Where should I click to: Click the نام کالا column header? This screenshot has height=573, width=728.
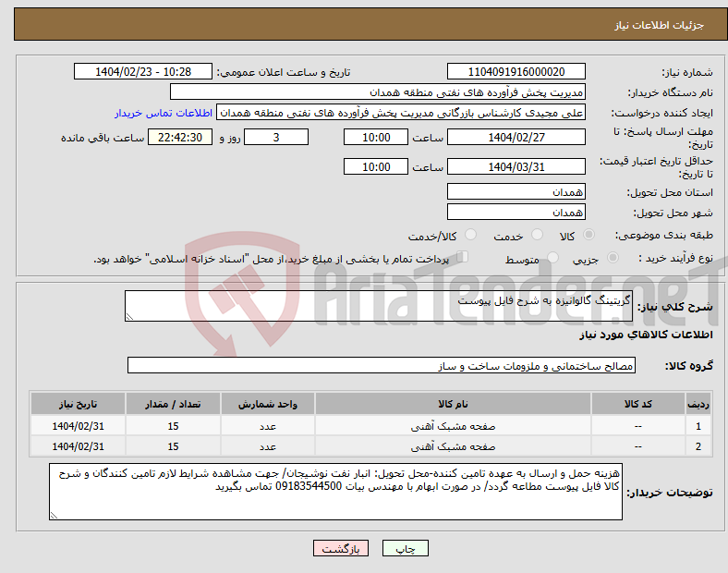pyautogui.click(x=453, y=404)
